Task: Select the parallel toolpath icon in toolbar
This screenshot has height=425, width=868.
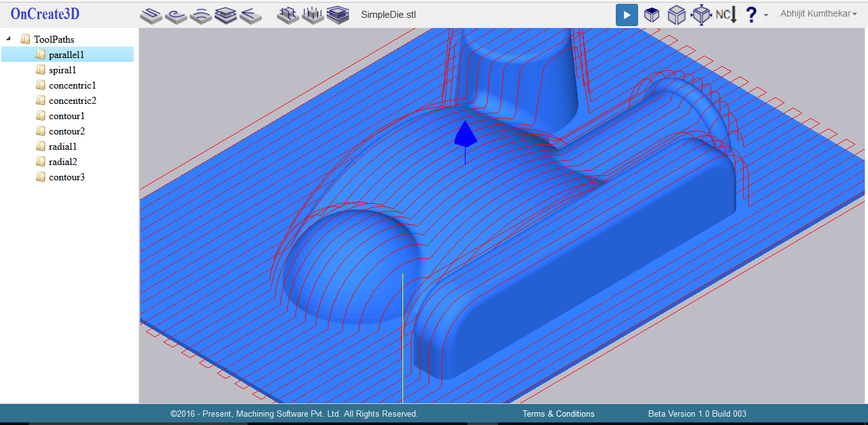Action: pyautogui.click(x=151, y=15)
